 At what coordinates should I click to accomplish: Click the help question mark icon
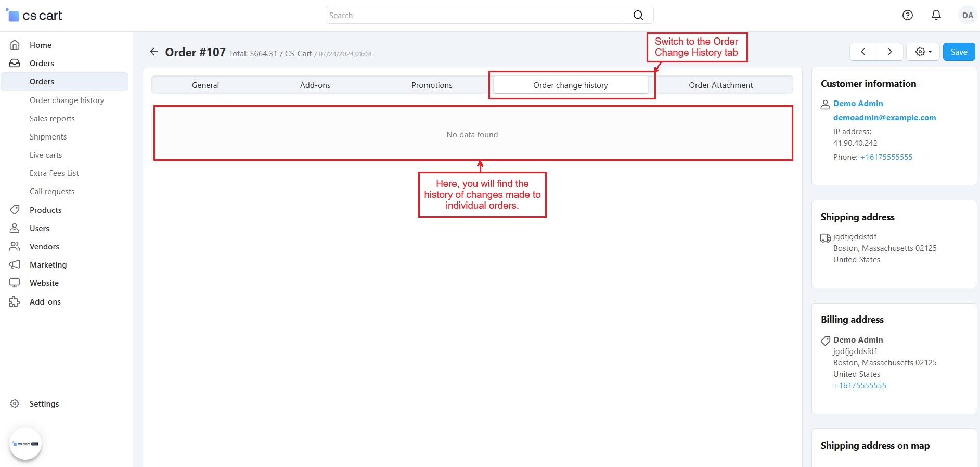908,16
